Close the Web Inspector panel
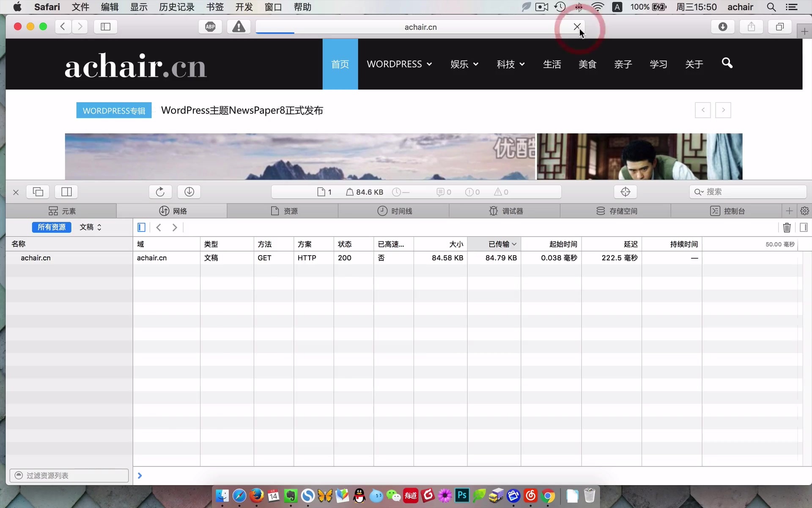The height and width of the screenshot is (508, 812). point(16,192)
